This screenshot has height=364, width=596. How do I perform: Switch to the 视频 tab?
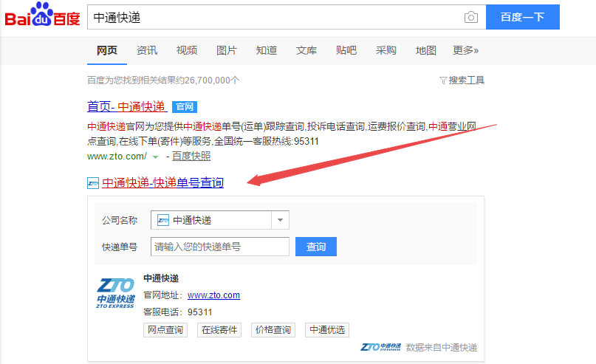pyautogui.click(x=187, y=50)
